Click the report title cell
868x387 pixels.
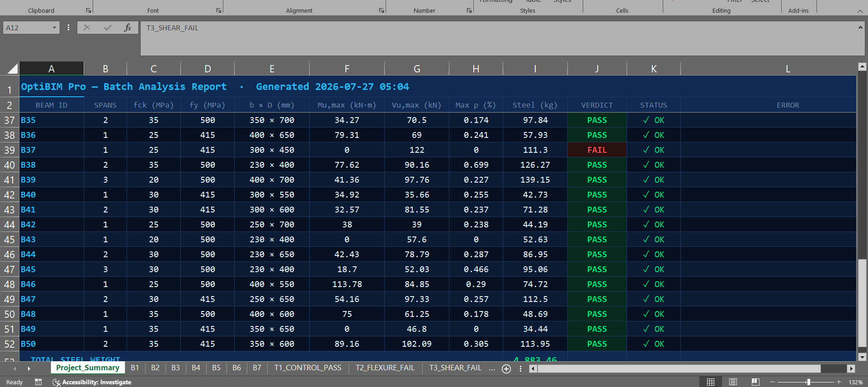click(x=215, y=86)
